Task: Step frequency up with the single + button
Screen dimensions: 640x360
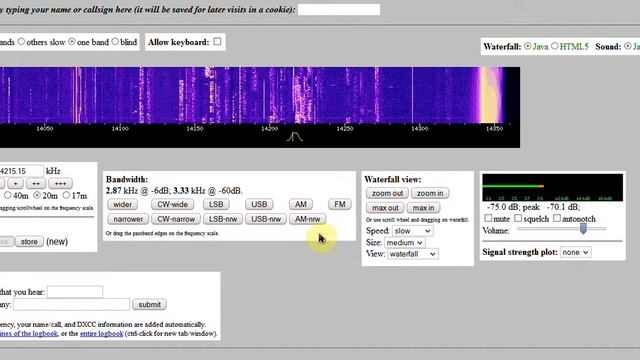Action: (16, 184)
